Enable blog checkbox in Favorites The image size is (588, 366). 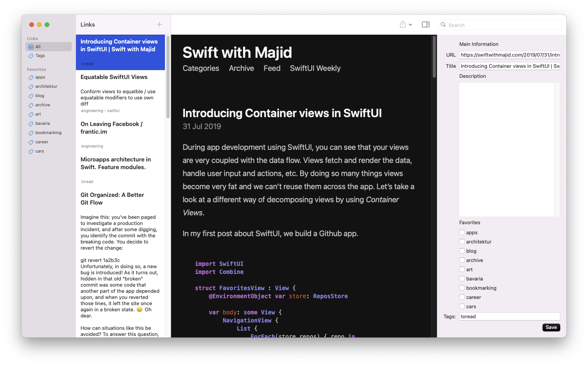[x=462, y=251]
